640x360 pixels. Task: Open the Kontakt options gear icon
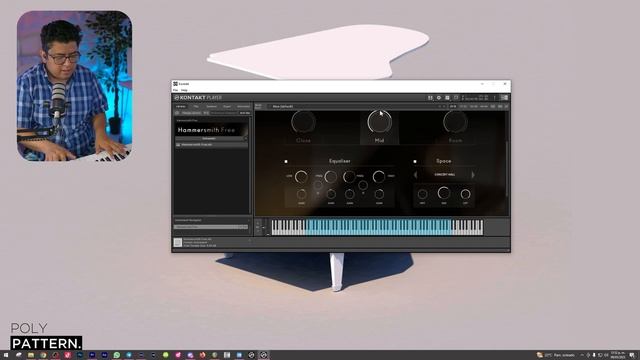[x=439, y=98]
